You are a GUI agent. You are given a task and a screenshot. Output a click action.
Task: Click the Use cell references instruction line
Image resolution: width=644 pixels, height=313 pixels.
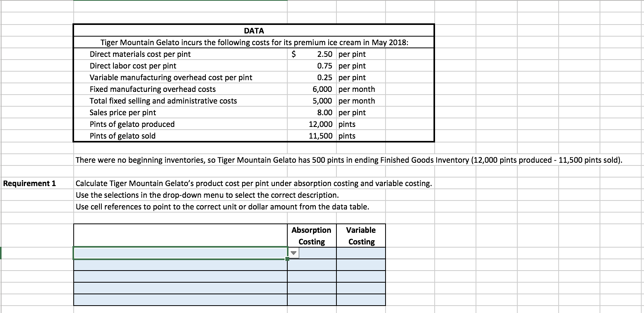pos(222,207)
